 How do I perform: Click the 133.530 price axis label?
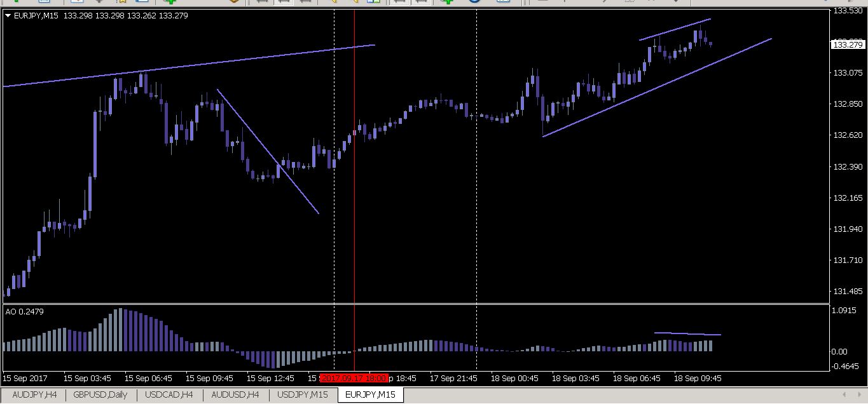pos(847,11)
